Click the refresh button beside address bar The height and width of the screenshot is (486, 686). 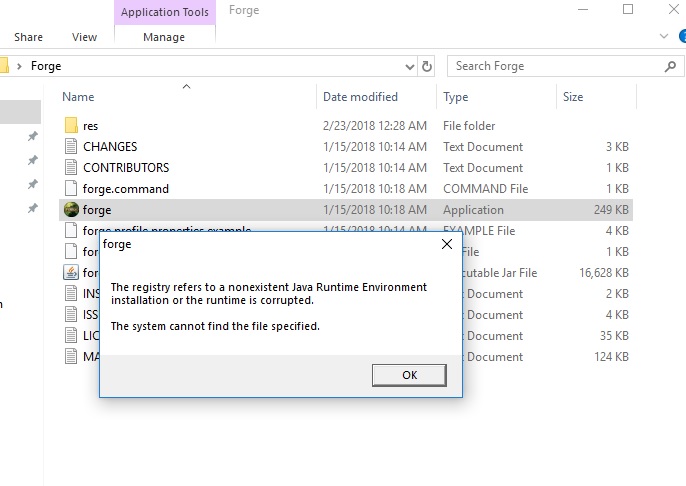428,66
